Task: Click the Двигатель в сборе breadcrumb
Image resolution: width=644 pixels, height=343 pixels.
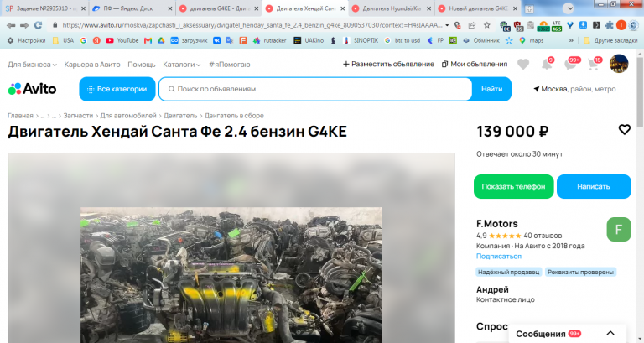Action: pyautogui.click(x=234, y=116)
